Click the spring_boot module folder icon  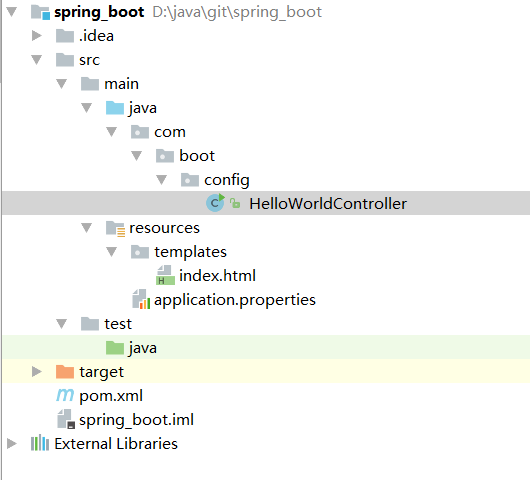[x=41, y=12]
